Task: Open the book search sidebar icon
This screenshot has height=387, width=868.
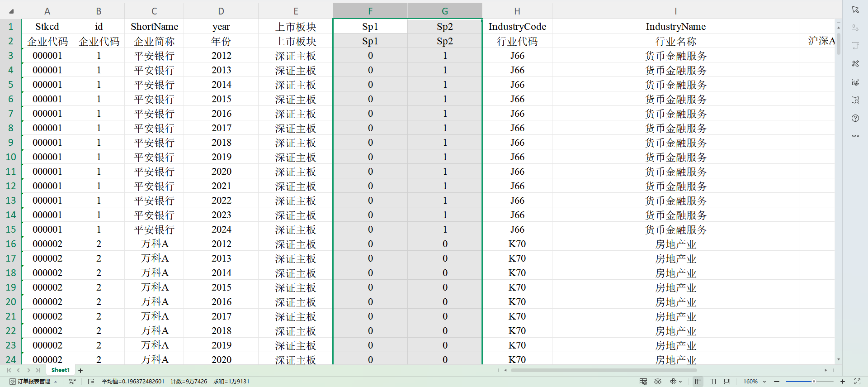Action: pos(855,100)
